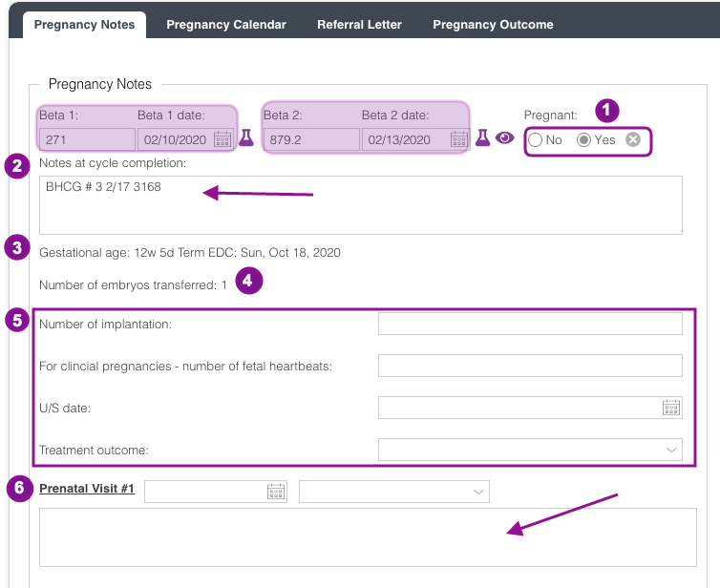This screenshot has height=588, width=720.
Task: Select the No radio button for Pregnant
Action: (536, 140)
